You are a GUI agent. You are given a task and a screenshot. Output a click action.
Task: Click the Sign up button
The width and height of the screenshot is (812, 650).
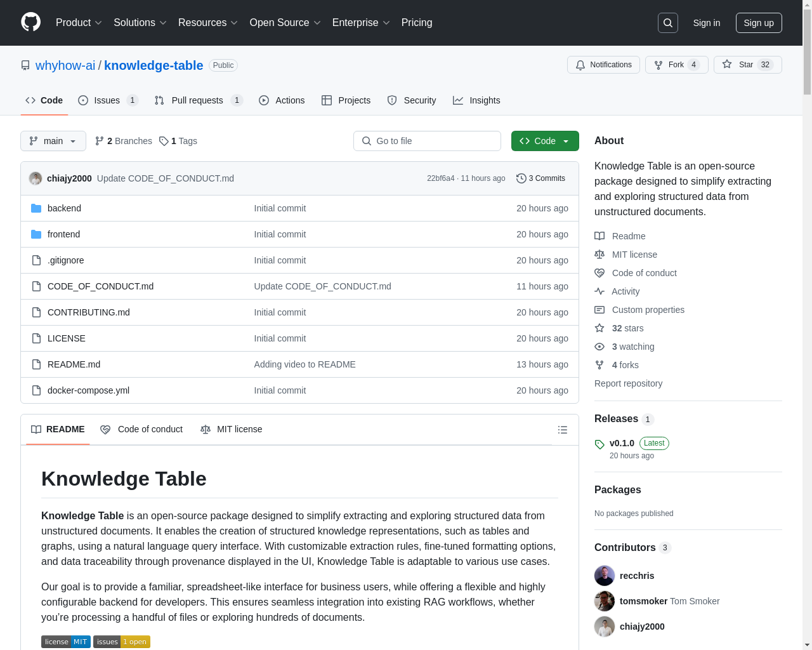coord(759,23)
